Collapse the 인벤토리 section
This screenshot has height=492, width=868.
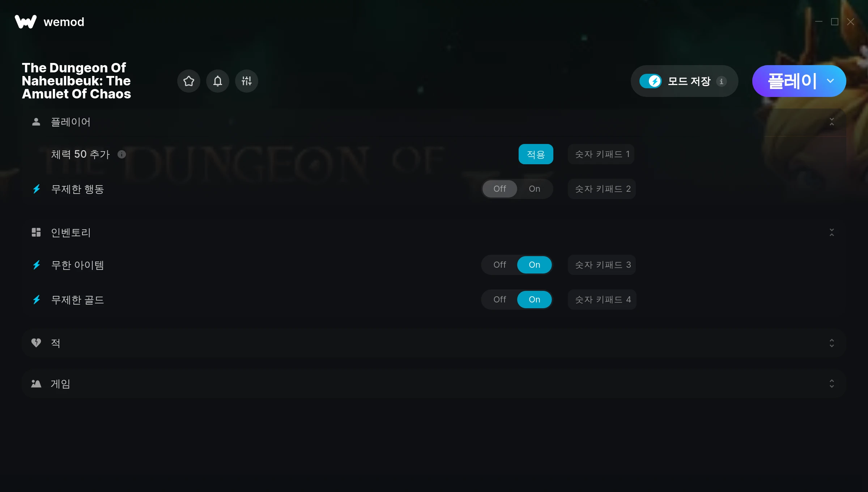832,232
